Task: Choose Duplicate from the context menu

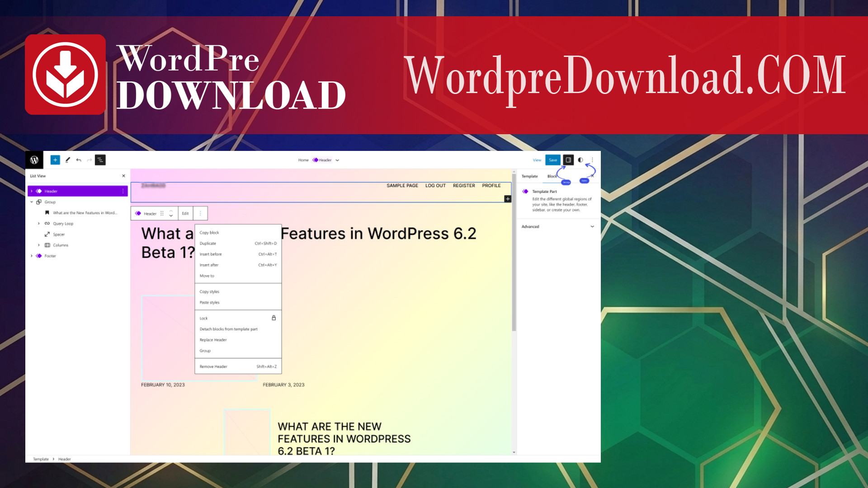Action: pos(238,244)
